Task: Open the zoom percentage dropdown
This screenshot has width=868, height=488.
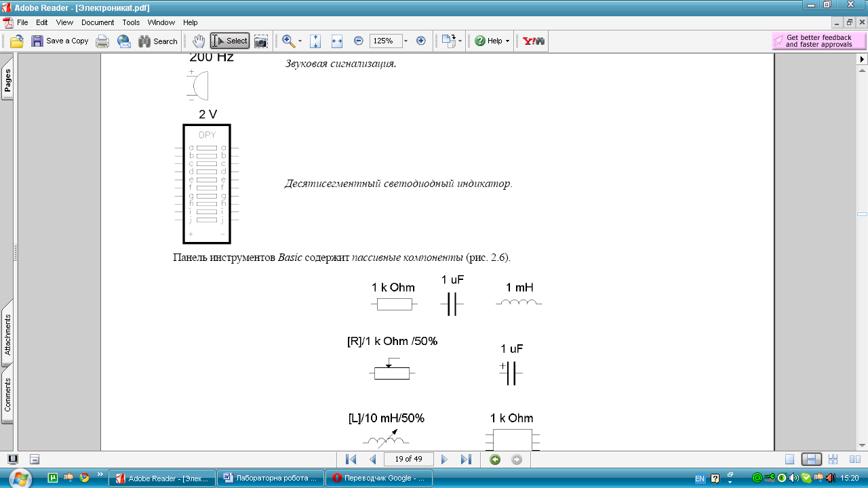Action: 406,41
